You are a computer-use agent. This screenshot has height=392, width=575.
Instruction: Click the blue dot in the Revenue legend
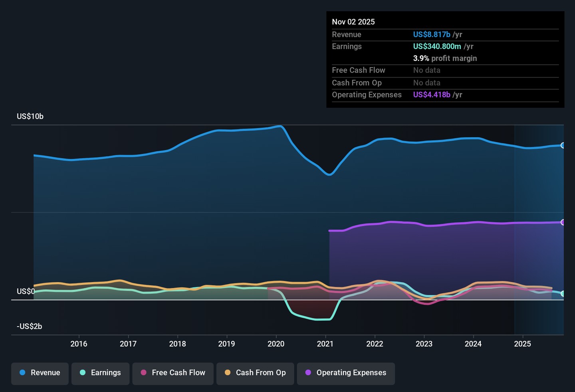pyautogui.click(x=23, y=372)
